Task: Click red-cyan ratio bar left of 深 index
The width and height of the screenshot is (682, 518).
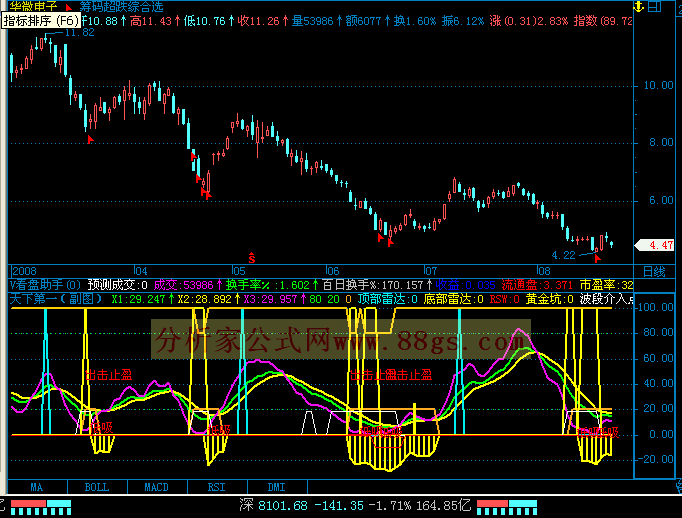Action: pyautogui.click(x=41, y=507)
